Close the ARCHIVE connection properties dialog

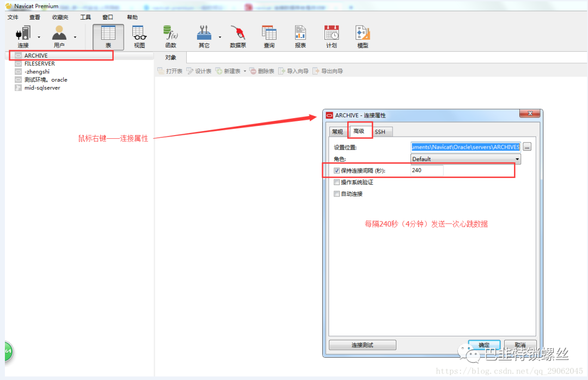pos(530,113)
